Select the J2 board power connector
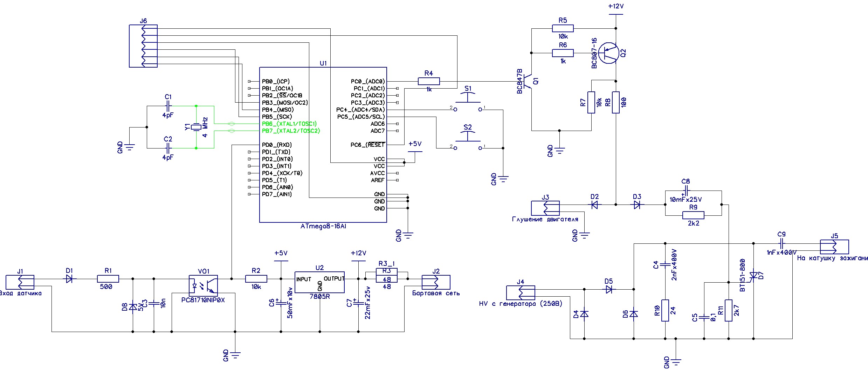 [436, 282]
